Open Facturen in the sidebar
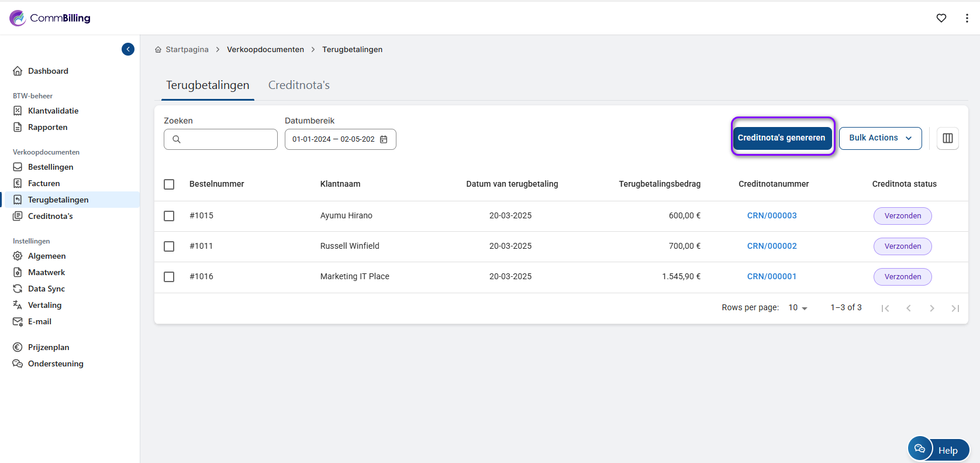The width and height of the screenshot is (980, 463). pyautogui.click(x=44, y=183)
